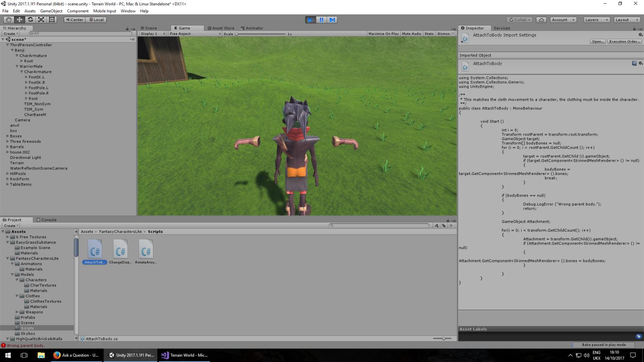
Task: Open the Free Aspect dropdown
Action: (195, 34)
